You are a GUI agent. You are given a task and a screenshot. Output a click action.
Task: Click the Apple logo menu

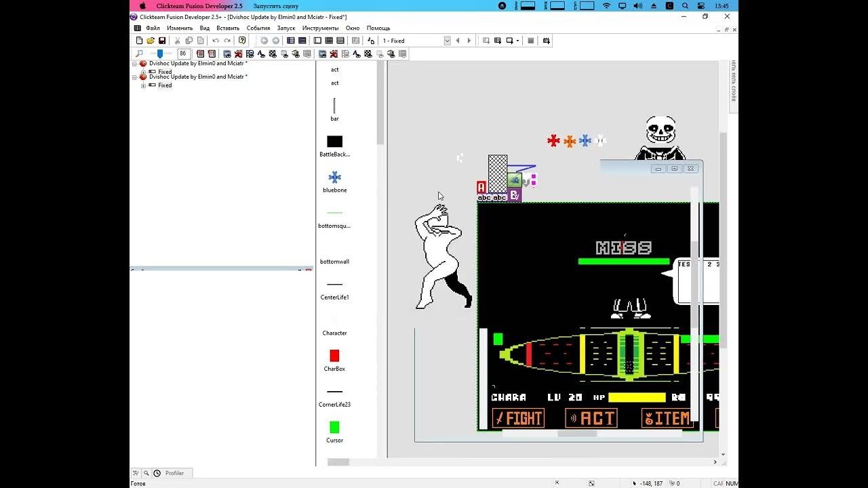tap(142, 5)
